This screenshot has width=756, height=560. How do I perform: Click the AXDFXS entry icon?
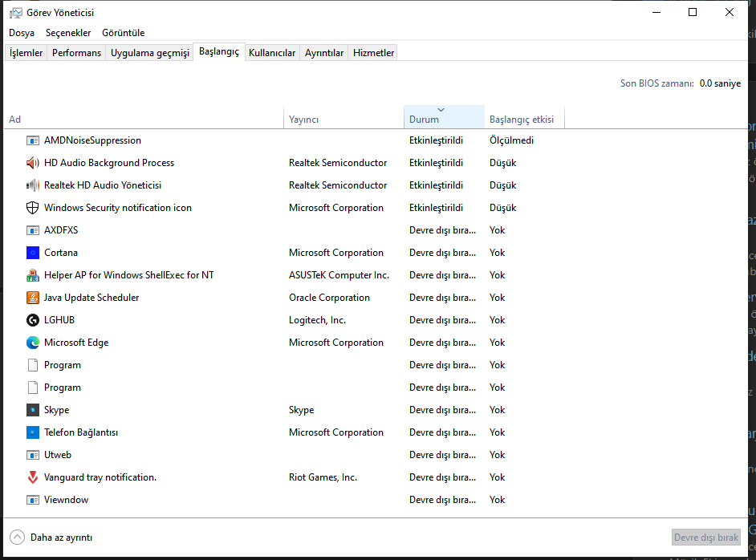click(x=32, y=230)
